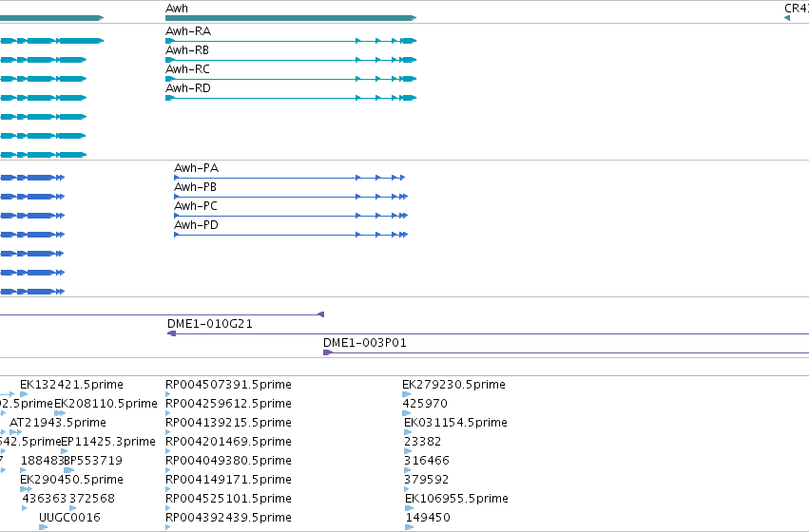The image size is (809, 532).
Task: Select the 316466 feature label
Action: coord(427,461)
